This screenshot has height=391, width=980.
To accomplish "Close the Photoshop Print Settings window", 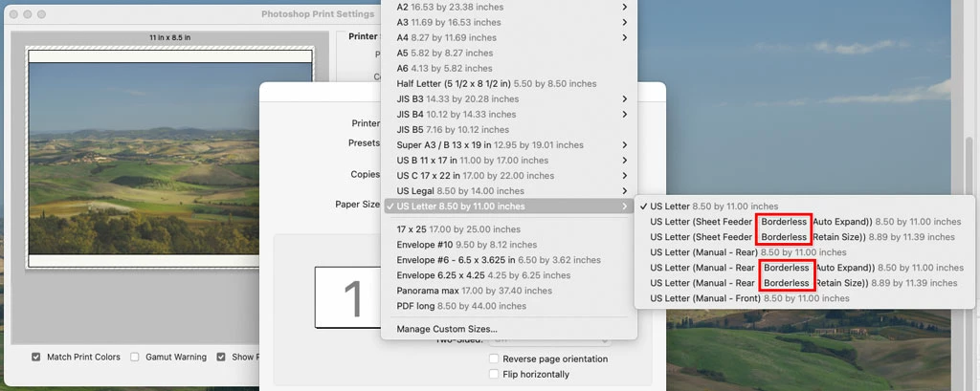I will (13, 13).
